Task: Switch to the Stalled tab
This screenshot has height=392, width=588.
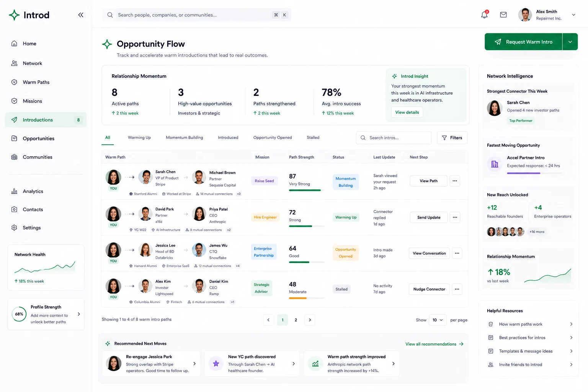Action: pos(313,138)
